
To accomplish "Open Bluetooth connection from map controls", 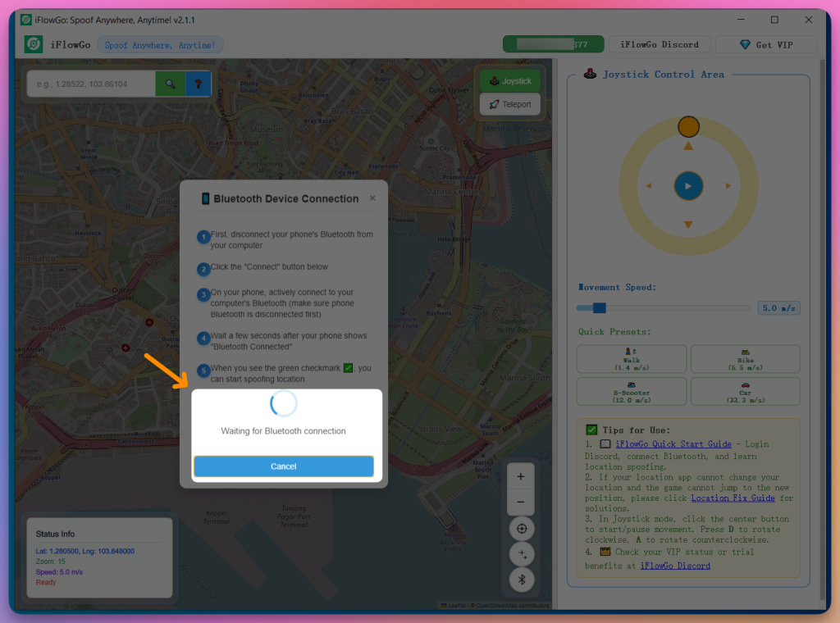I will 521,580.
